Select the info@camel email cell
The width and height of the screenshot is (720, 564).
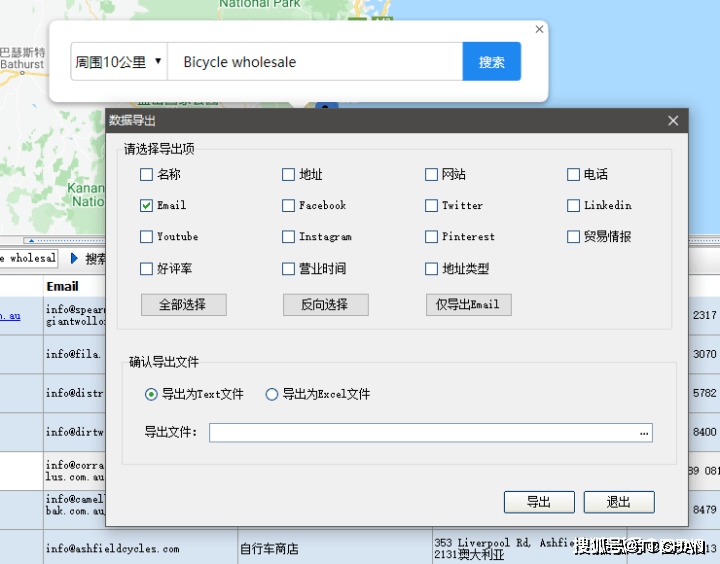pos(74,509)
